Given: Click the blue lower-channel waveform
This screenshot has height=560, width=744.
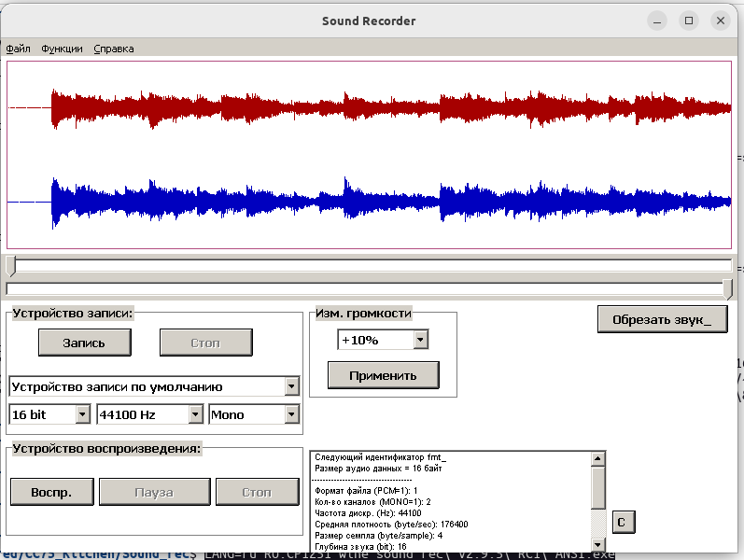Looking at the screenshot, I should pyautogui.click(x=370, y=202).
